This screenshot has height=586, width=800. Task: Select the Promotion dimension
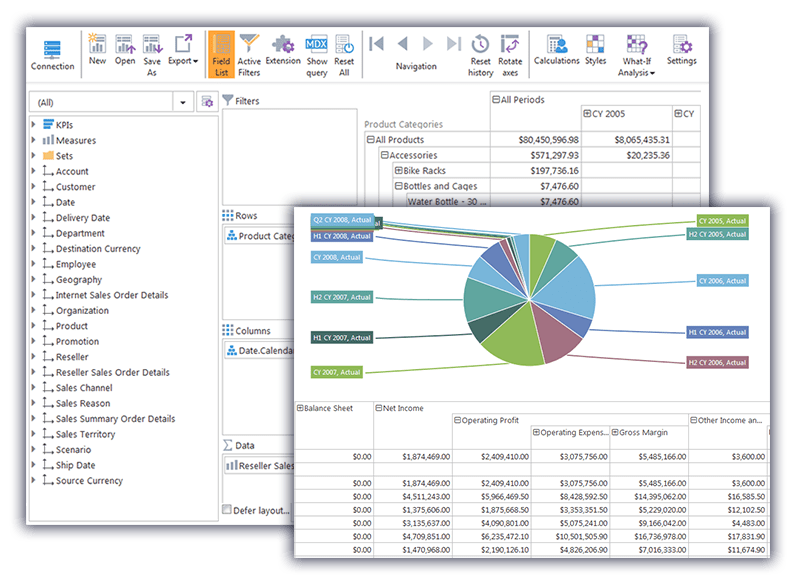point(77,341)
